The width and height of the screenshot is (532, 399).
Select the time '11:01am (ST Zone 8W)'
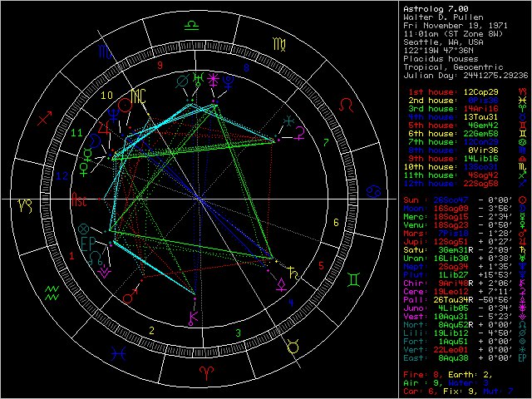(x=453, y=34)
